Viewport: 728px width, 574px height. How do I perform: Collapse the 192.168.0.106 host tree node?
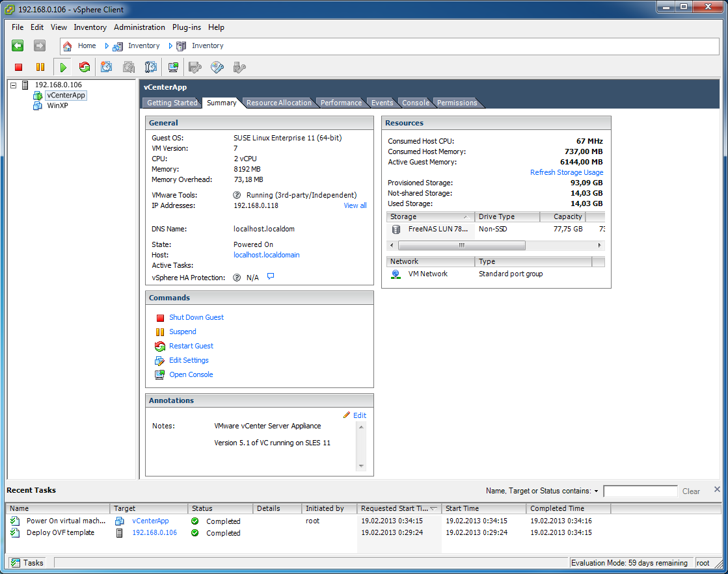point(14,85)
